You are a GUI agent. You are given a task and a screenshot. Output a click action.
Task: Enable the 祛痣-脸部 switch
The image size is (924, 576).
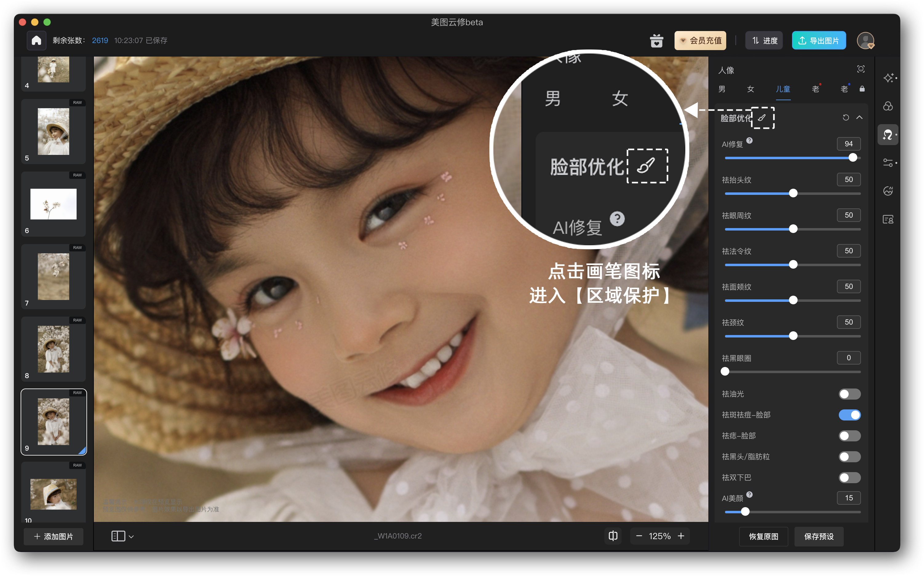tap(849, 436)
